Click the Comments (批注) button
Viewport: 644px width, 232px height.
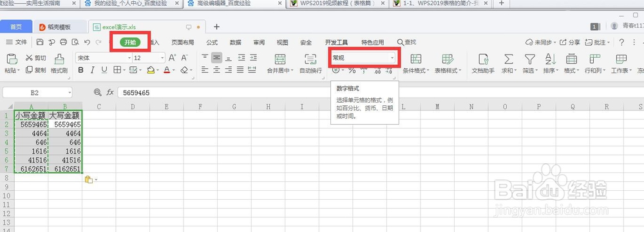pos(598,42)
